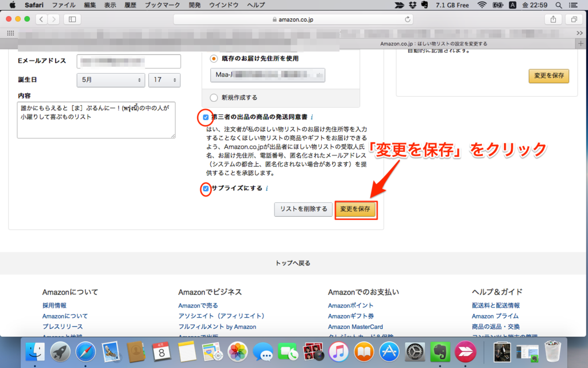Open Evernote from the Dock

pos(440,352)
